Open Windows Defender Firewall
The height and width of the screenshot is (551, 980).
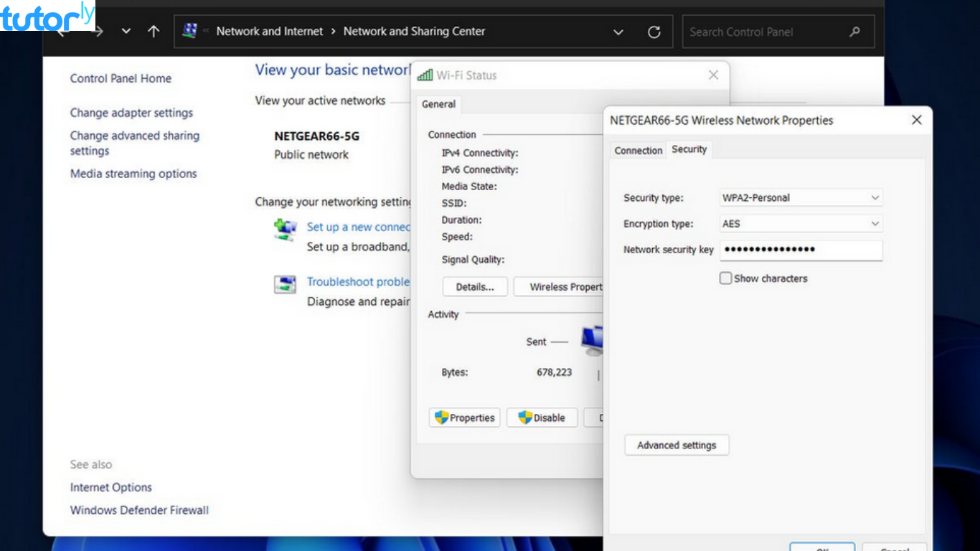click(x=138, y=510)
